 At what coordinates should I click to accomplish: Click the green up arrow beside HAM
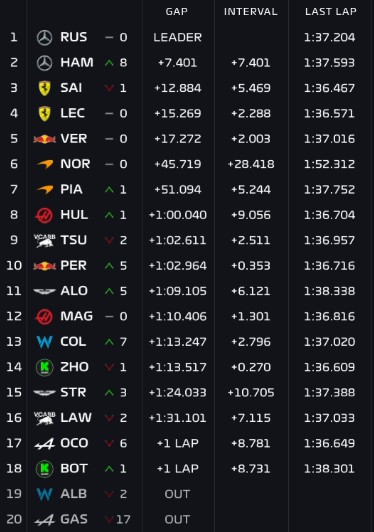pyautogui.click(x=109, y=63)
